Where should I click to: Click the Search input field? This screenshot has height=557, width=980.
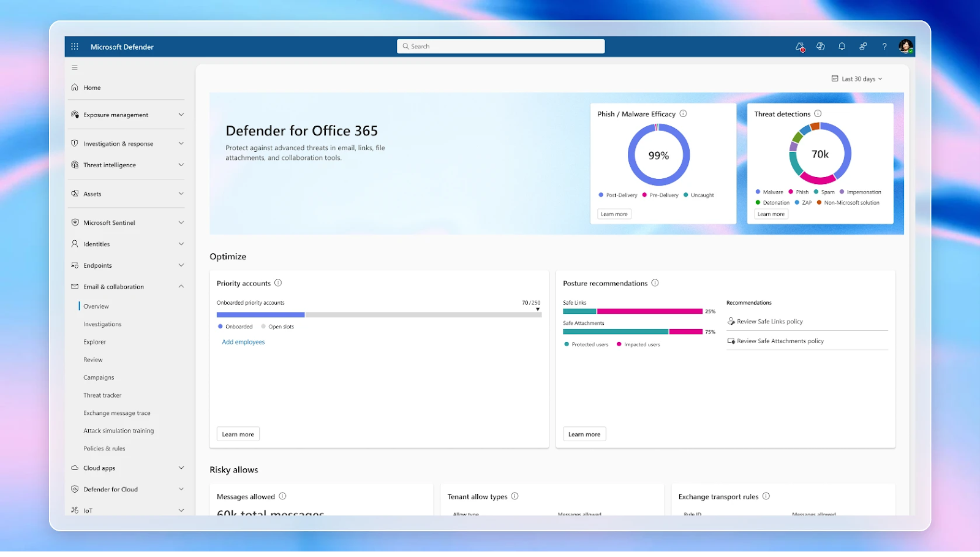coord(500,47)
